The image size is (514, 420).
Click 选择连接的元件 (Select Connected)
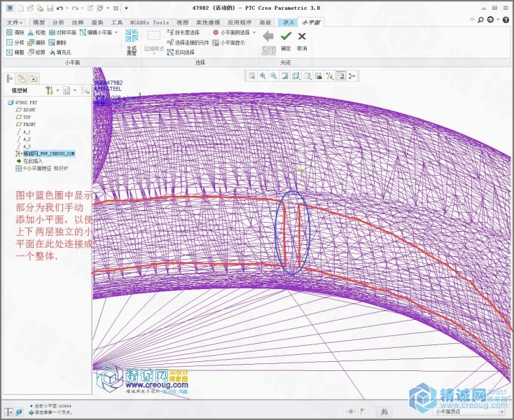(188, 42)
